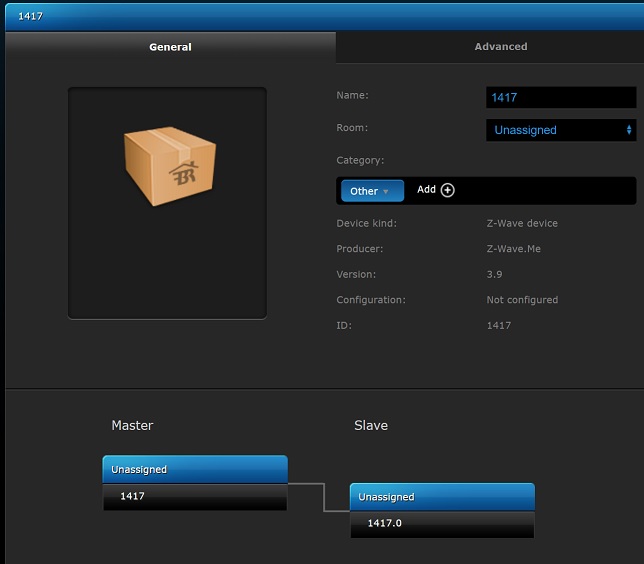Click the Z-Wave device kind value
The image size is (644, 564).
coord(522,223)
